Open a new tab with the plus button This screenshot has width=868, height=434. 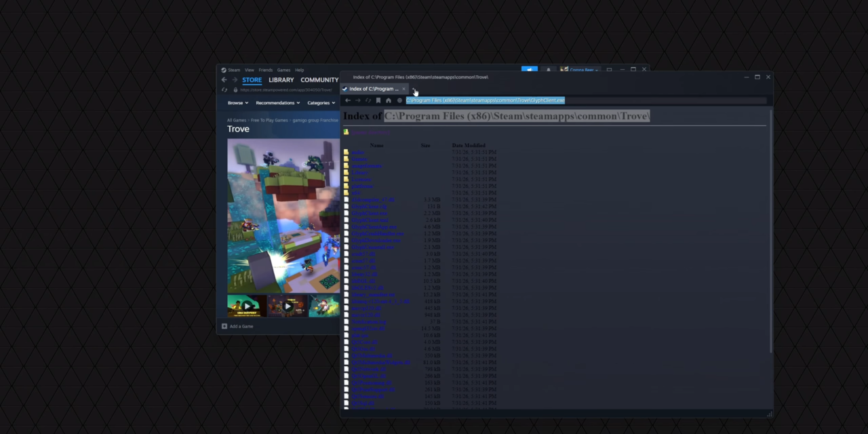414,89
